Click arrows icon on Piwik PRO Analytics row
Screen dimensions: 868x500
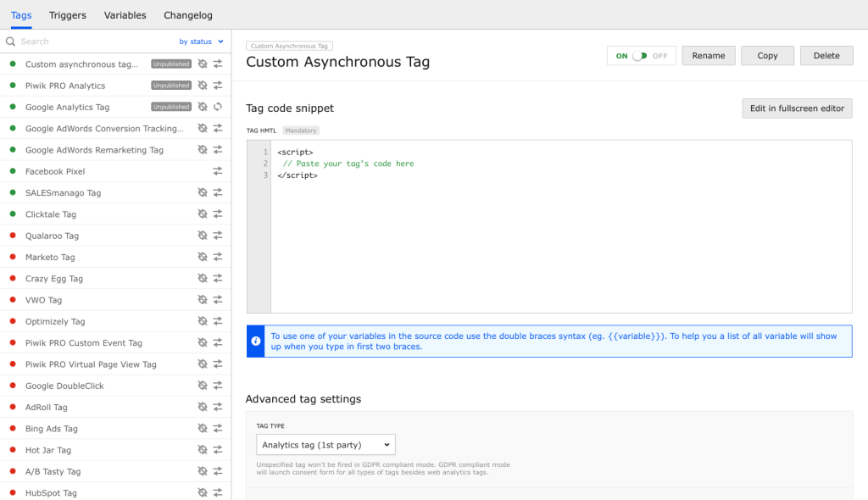pyautogui.click(x=218, y=86)
